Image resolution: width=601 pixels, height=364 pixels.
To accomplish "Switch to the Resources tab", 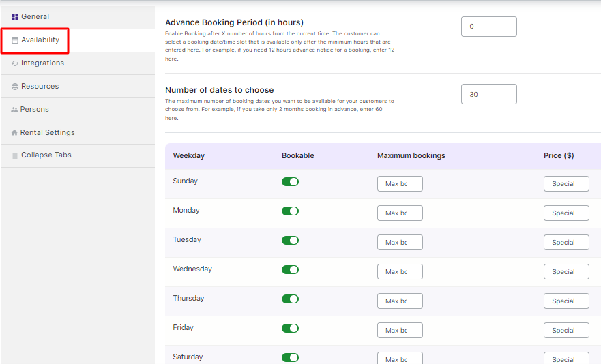I will [x=78, y=86].
